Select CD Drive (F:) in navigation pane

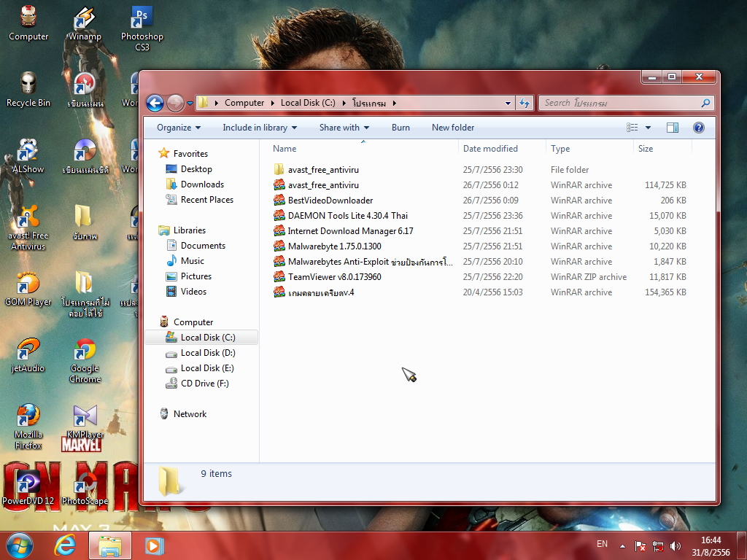click(x=204, y=384)
